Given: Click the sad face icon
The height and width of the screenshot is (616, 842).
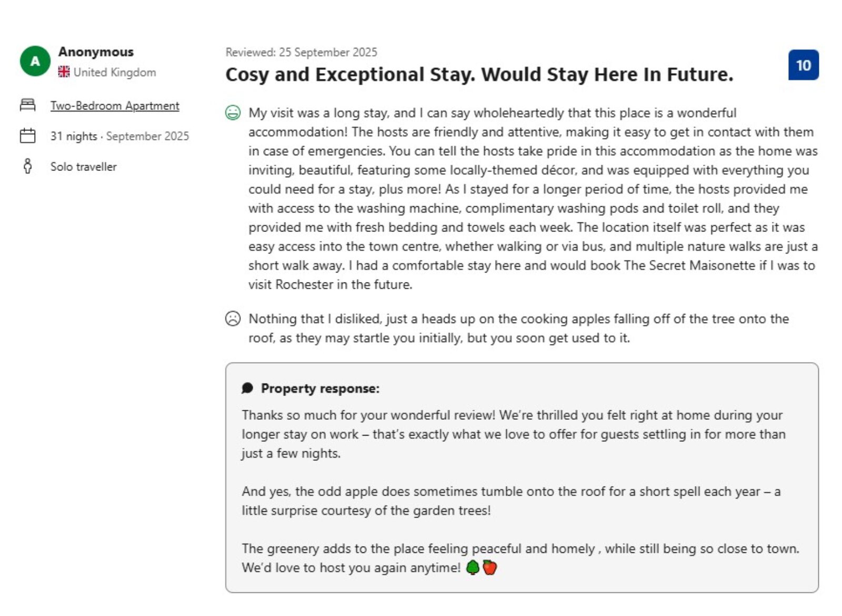Looking at the screenshot, I should pos(233,319).
